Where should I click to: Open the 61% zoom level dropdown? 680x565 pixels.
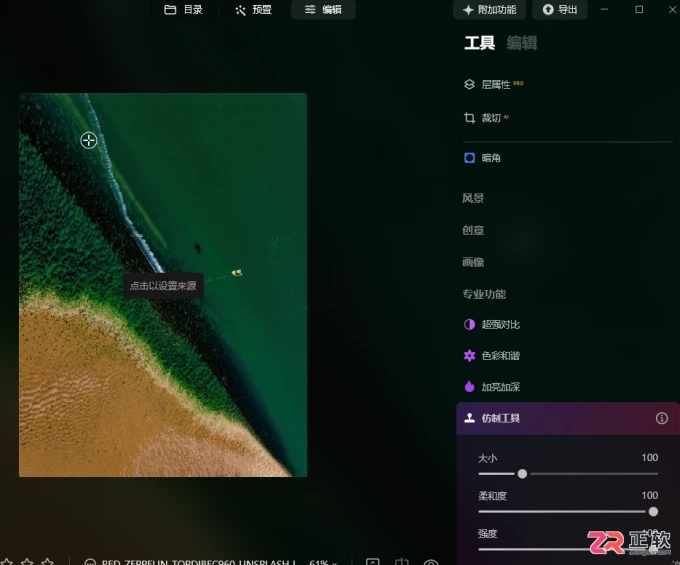point(323,562)
